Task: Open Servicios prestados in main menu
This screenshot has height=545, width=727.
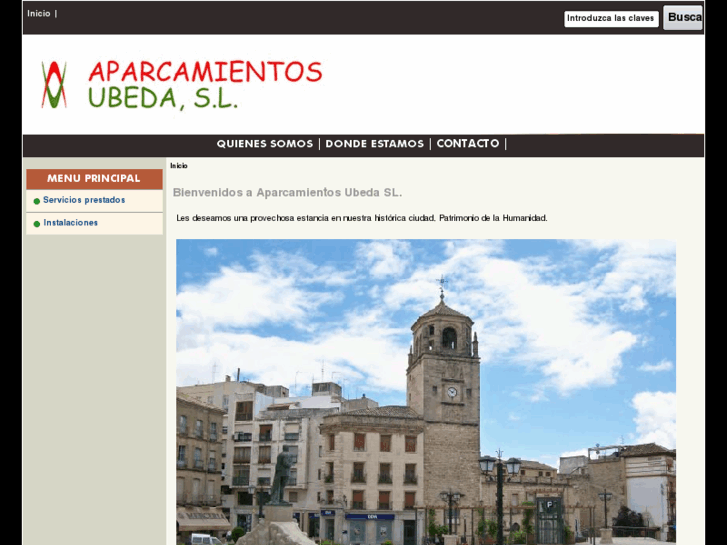Action: click(x=84, y=200)
